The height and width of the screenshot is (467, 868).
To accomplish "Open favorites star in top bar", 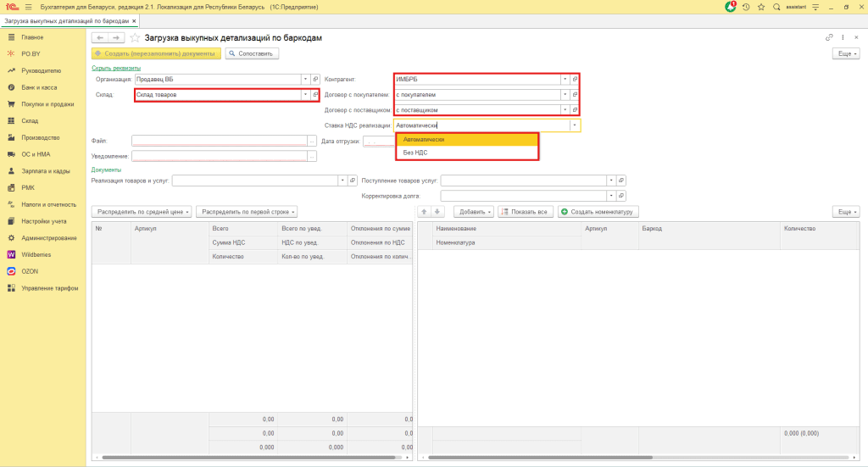I will point(761,7).
